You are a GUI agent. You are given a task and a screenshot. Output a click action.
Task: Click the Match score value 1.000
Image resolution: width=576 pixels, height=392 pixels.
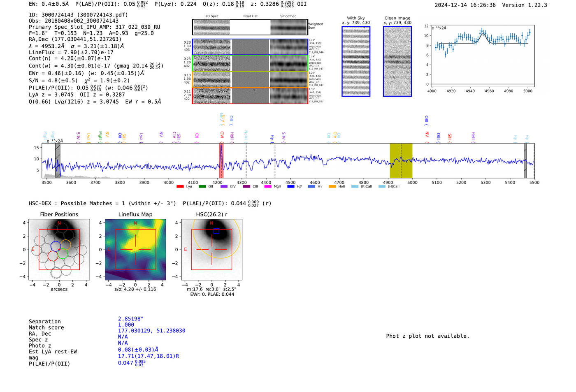[126, 325]
